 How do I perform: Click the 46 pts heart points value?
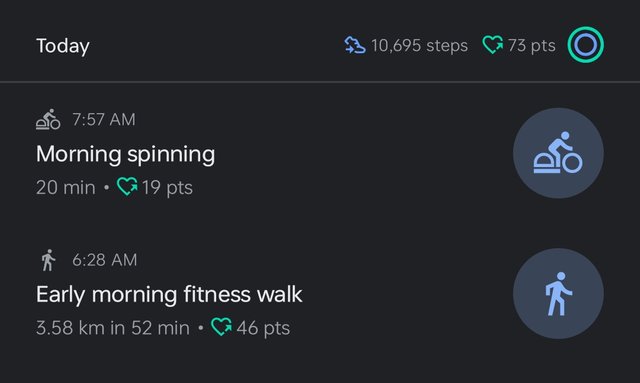(263, 328)
